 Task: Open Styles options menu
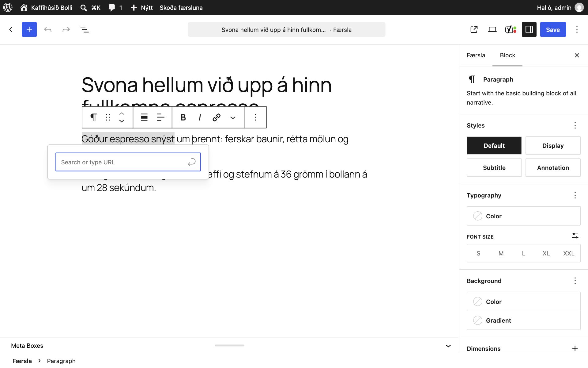(575, 125)
